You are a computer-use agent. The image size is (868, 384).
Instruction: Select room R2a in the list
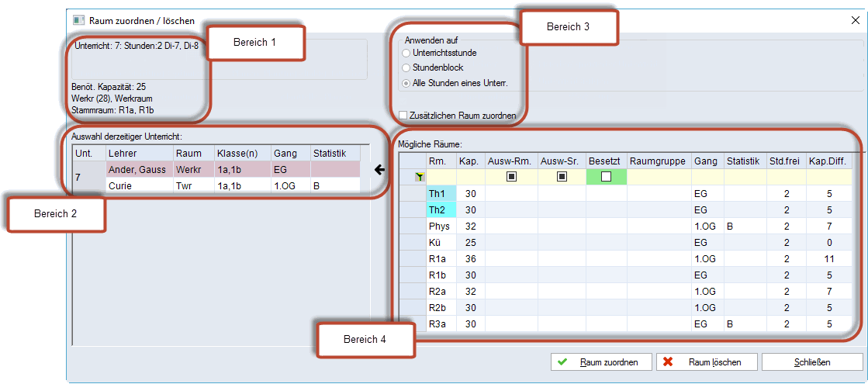tap(440, 291)
